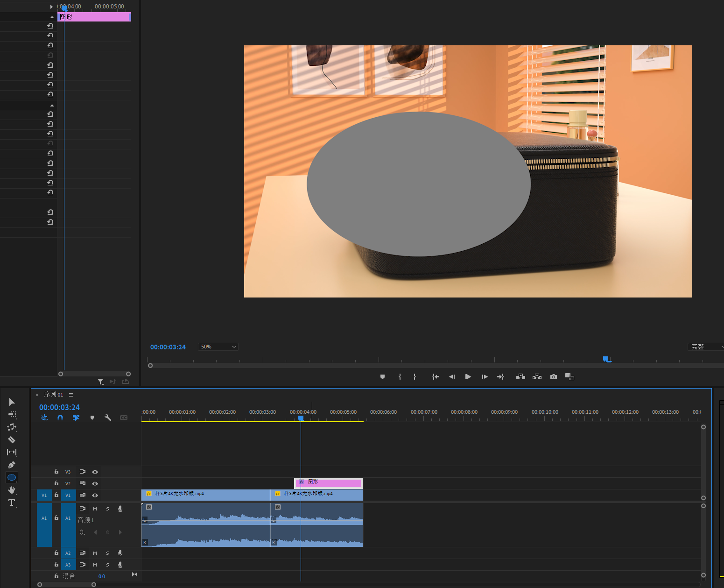
Task: Click the Lift button in Program Monitor
Action: tap(520, 377)
